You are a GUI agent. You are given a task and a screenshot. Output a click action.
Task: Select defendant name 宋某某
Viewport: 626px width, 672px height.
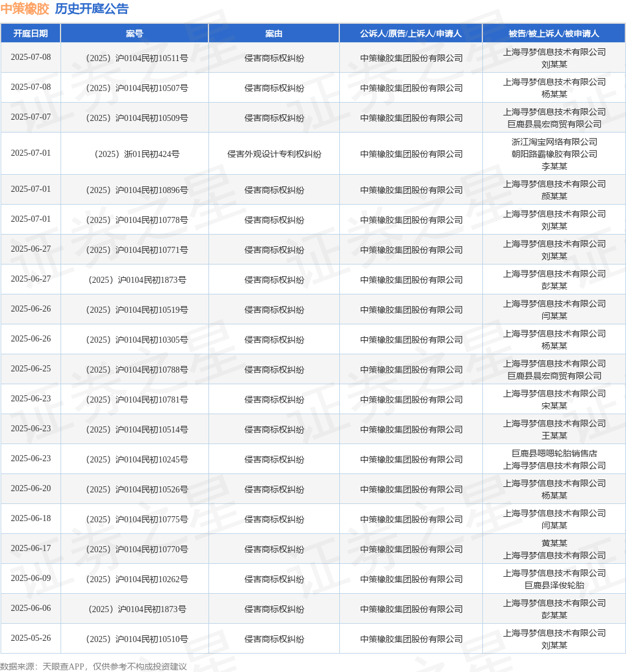point(554,406)
